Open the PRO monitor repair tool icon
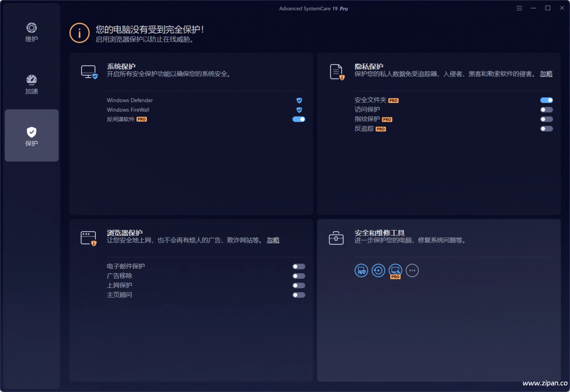Screen dimensions: 570x392 395,271
